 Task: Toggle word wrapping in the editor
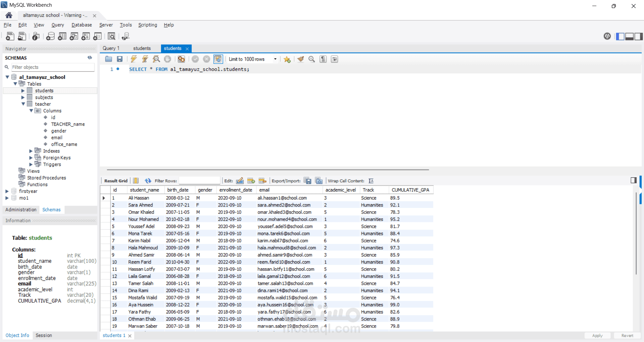click(x=335, y=59)
